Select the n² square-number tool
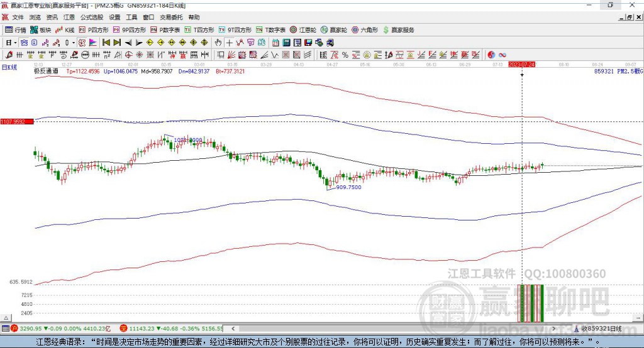 (x=107, y=55)
